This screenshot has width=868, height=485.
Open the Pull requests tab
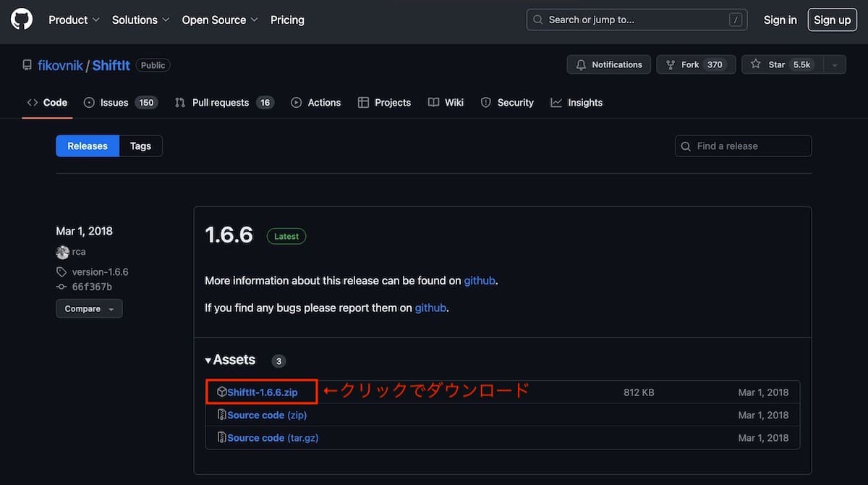(x=224, y=102)
